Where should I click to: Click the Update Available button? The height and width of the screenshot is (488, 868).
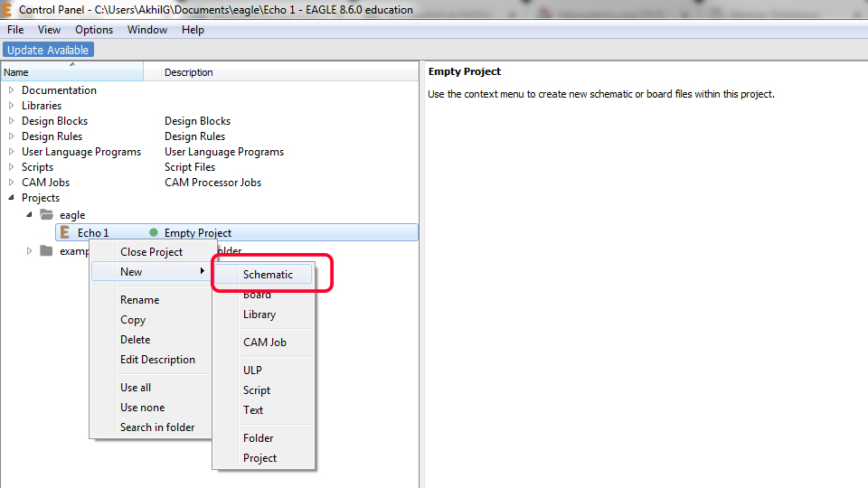tap(48, 50)
